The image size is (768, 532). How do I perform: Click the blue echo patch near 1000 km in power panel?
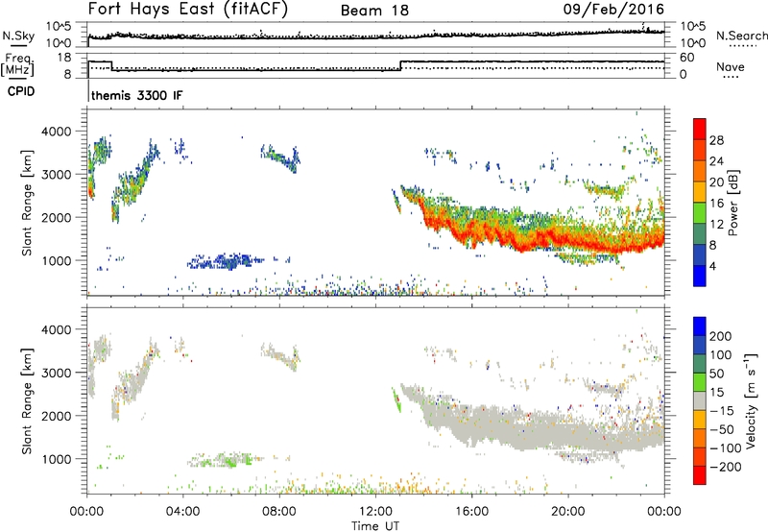coord(223,261)
